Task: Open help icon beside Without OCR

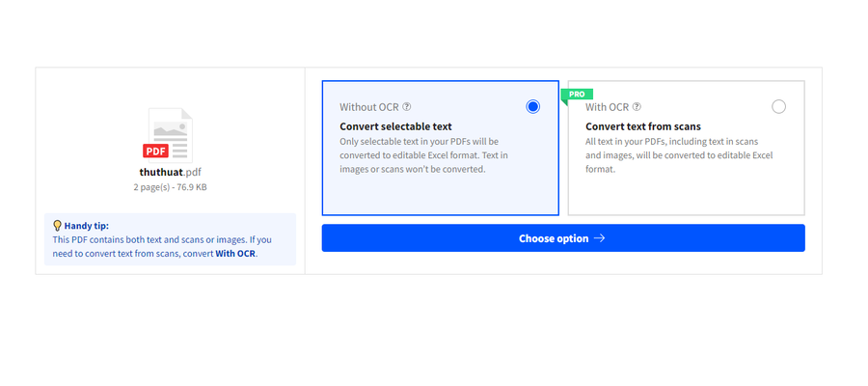Action: [x=407, y=107]
